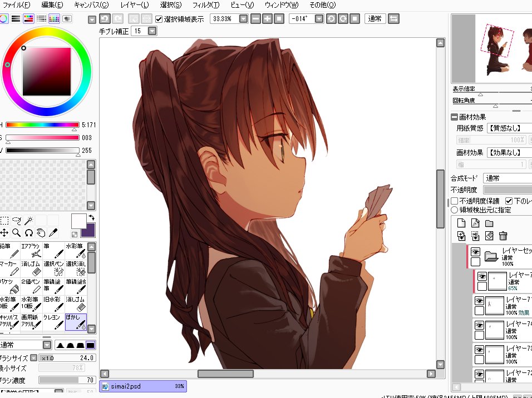The image size is (532, 398).
Task: Click the H hue slider bar
Action: point(42,125)
